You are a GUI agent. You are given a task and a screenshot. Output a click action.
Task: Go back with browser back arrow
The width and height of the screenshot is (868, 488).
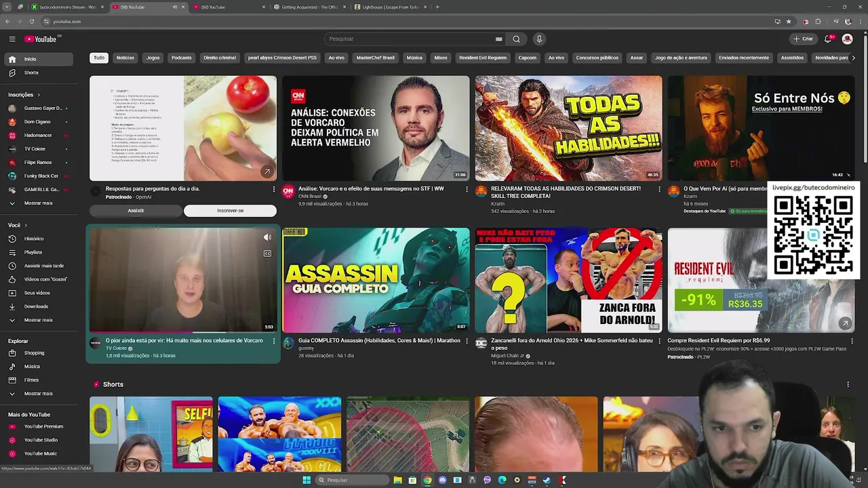click(x=7, y=21)
